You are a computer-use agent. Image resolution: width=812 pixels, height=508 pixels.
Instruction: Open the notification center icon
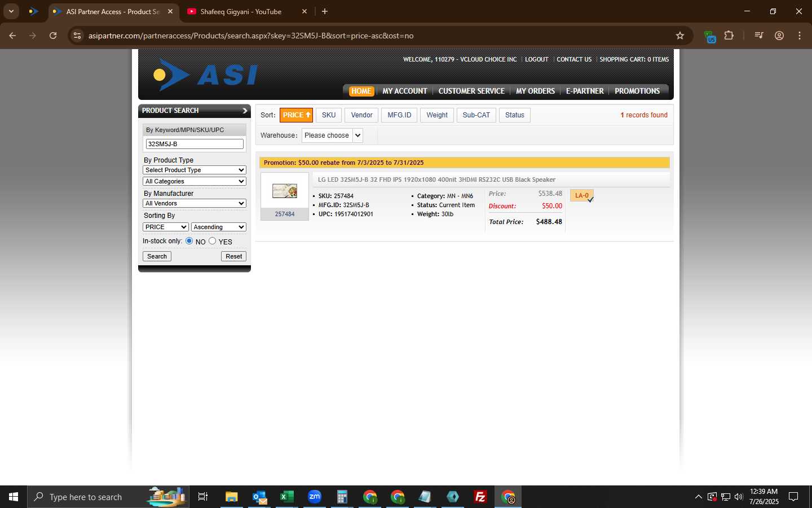click(x=793, y=497)
